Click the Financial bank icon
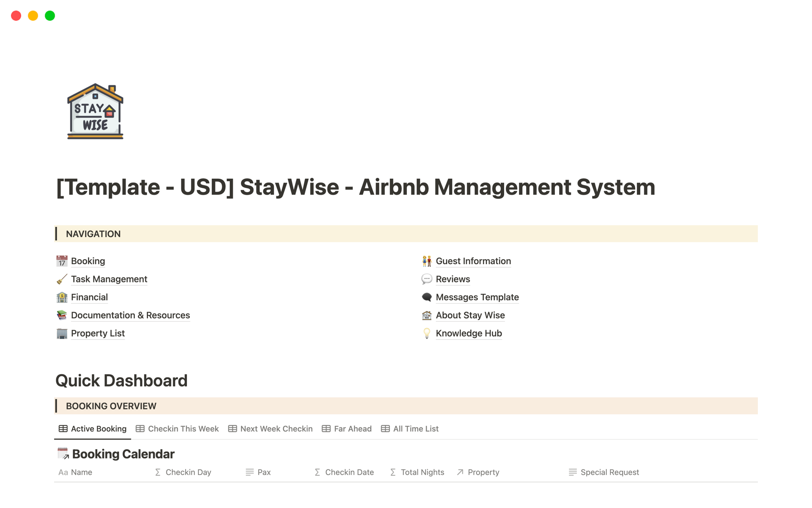This screenshot has width=812, height=508. 62,297
